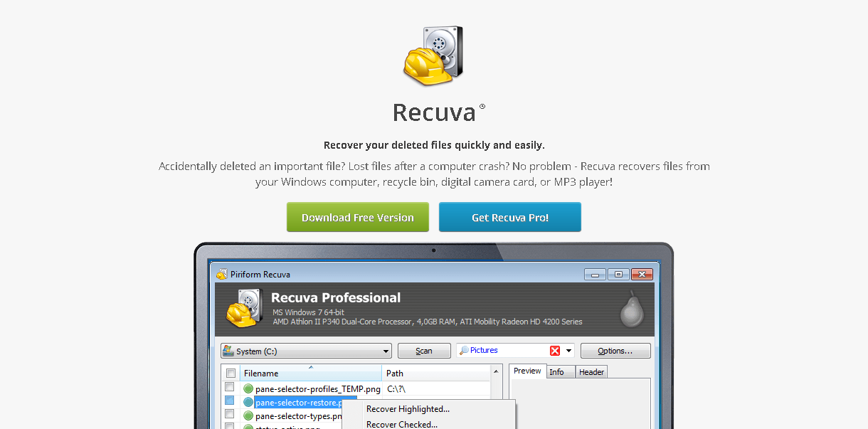Click the hard hat drive icon in header
Viewport: 868px width, 429px height.
(x=244, y=309)
